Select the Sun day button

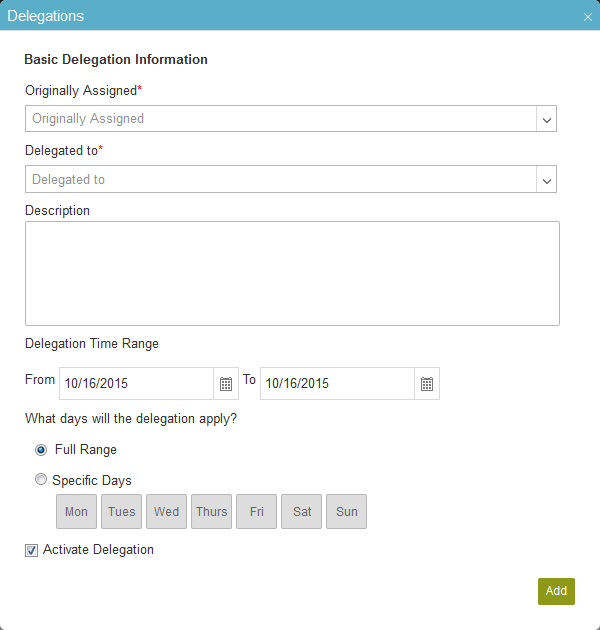pos(346,511)
